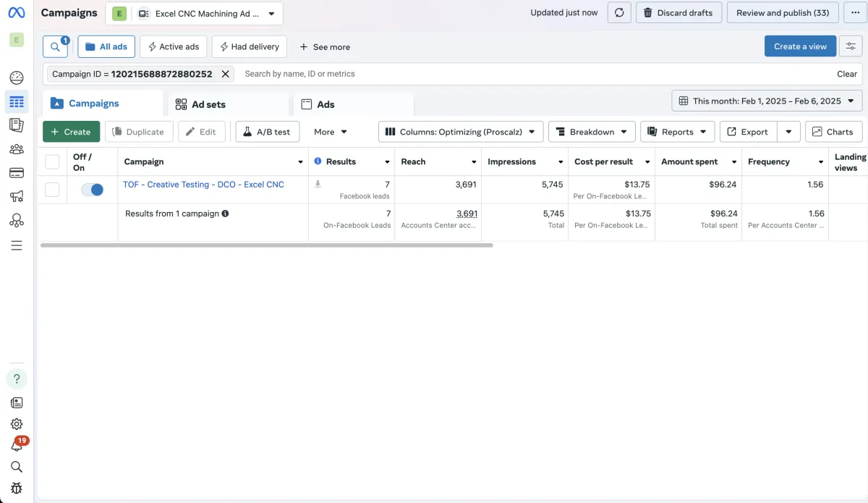Switch to the Ad sets tab
868x503 pixels.
pos(228,104)
